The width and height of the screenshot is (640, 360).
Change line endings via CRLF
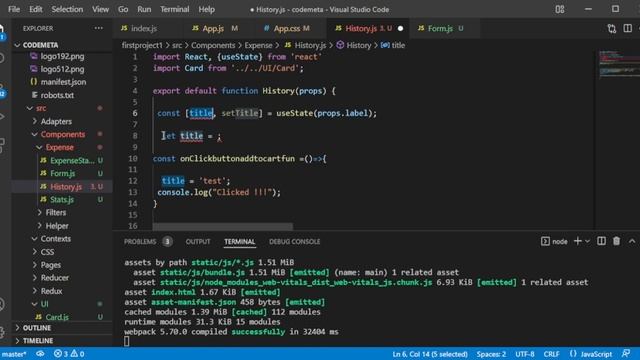coord(551,354)
